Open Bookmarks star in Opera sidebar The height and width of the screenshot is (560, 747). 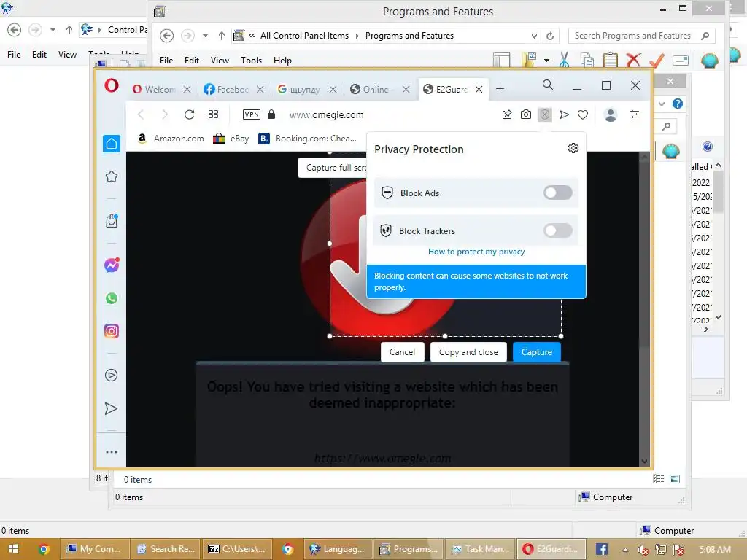(x=112, y=176)
